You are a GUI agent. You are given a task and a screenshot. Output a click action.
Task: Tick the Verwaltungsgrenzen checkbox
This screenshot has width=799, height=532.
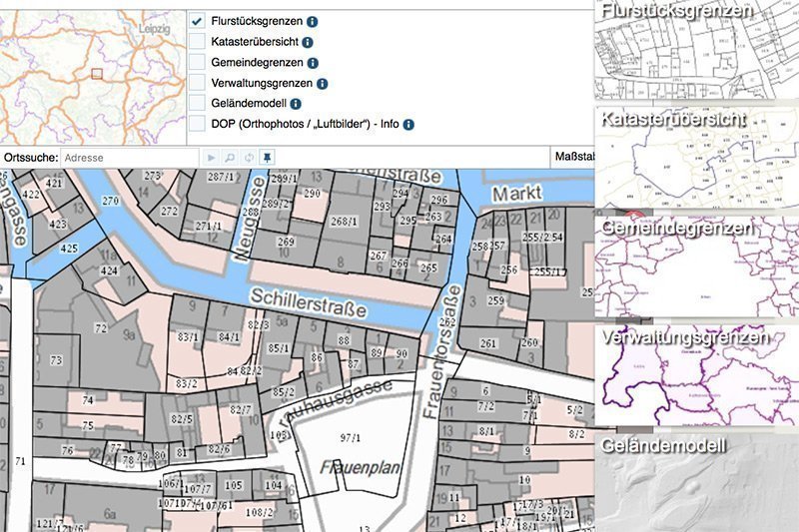pos(198,84)
